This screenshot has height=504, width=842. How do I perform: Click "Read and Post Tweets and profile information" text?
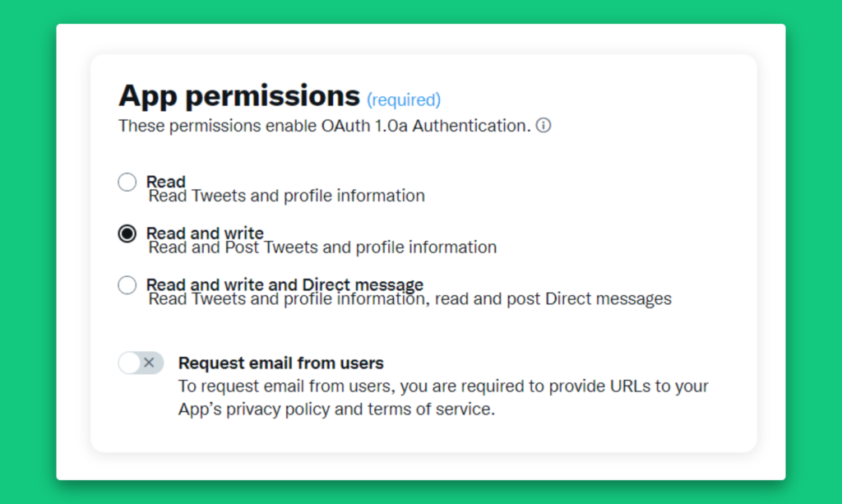[x=322, y=247]
